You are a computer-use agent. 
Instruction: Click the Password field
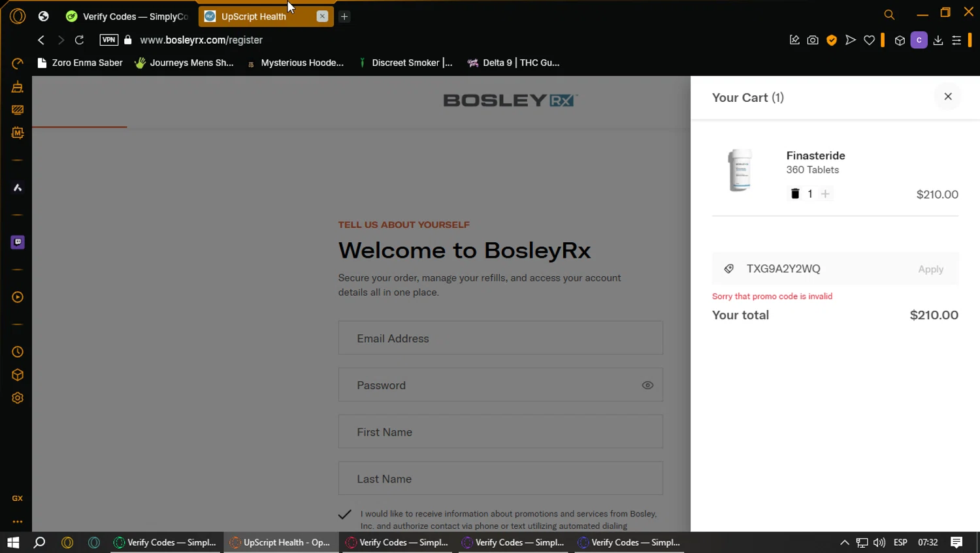coord(500,385)
